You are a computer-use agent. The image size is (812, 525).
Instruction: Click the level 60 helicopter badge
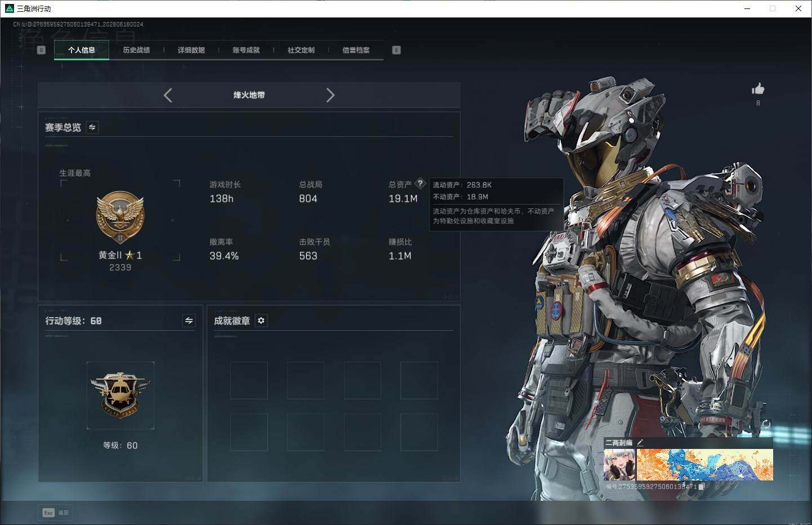[x=120, y=395]
